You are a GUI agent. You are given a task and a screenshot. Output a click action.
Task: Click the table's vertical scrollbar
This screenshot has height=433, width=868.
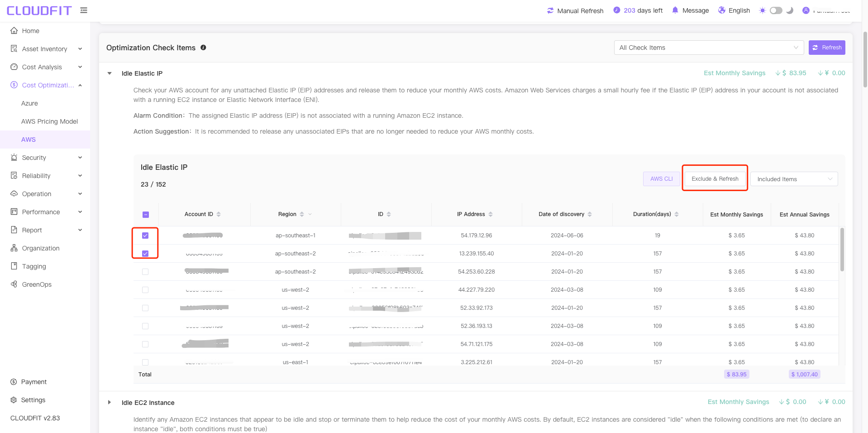click(x=842, y=250)
